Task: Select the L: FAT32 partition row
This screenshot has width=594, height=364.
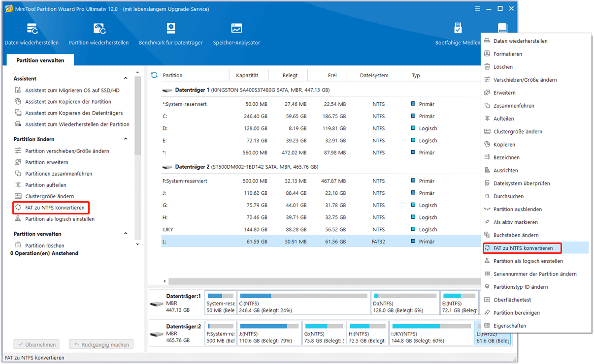Action: [x=321, y=242]
